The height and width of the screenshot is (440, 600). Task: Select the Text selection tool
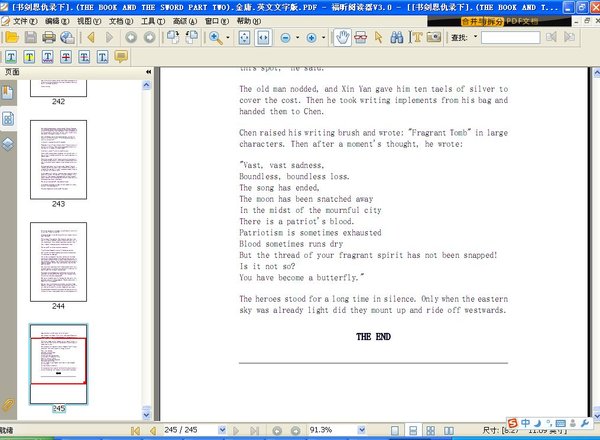pyautogui.click(x=416, y=37)
